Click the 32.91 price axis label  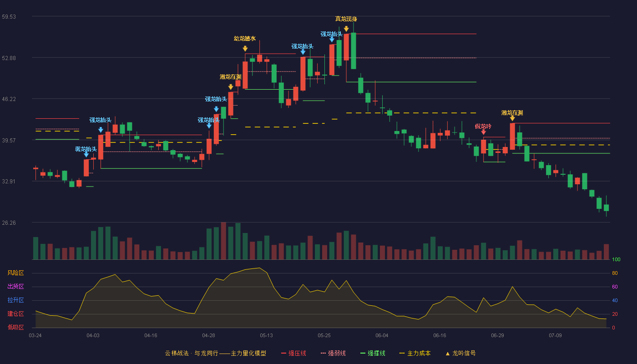coord(9,182)
